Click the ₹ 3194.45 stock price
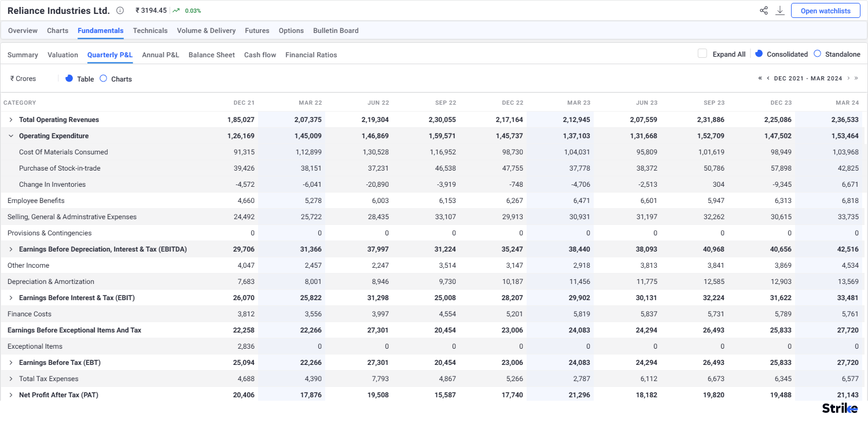The image size is (868, 421). [x=151, y=10]
